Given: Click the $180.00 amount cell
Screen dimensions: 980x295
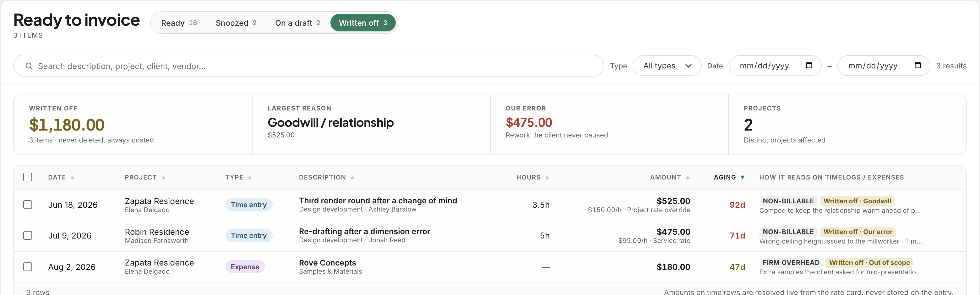Looking at the screenshot, I should point(673,267).
